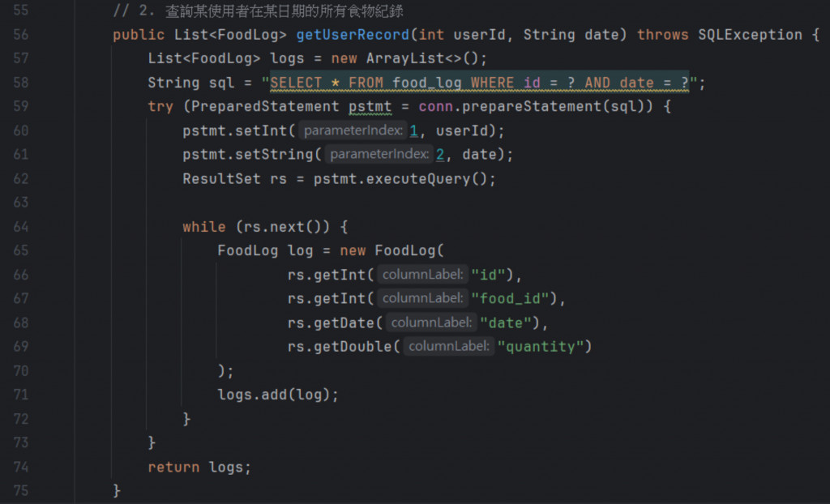Click line number 65 in the gutter
This screenshot has height=504, width=830.
click(x=20, y=250)
